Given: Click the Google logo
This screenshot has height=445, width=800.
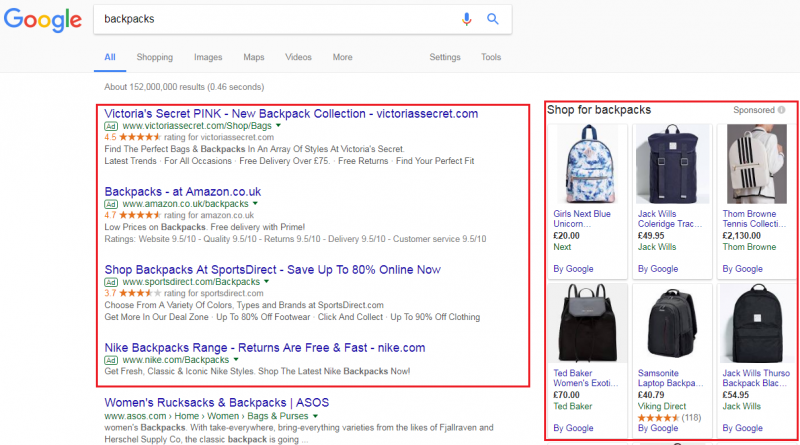Looking at the screenshot, I should coord(42,20).
